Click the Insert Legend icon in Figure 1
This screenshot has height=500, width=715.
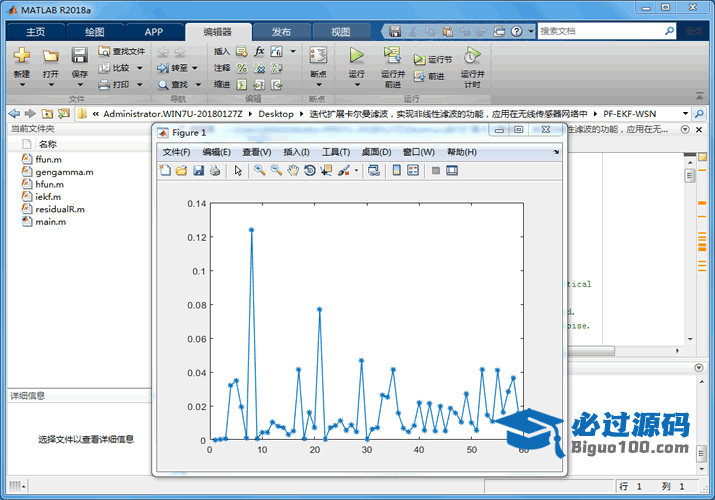pos(413,170)
